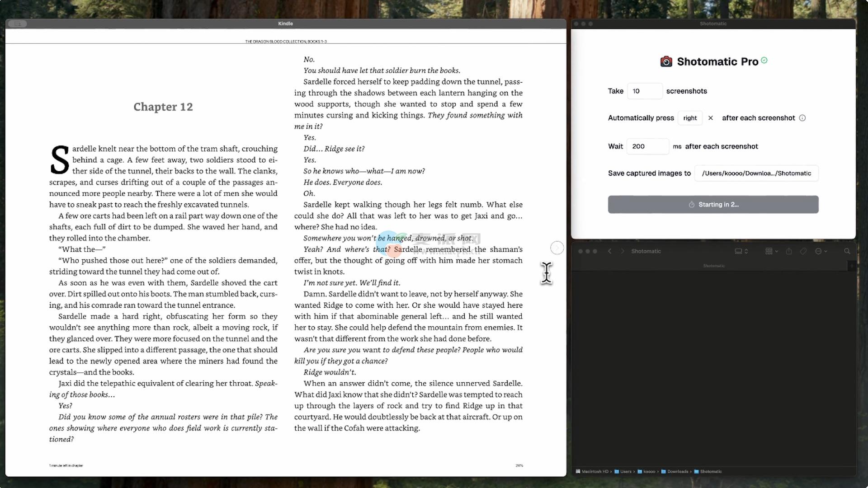This screenshot has width=868, height=488.
Task: Click Macintosh HD in Finder path bar
Action: pos(592,471)
